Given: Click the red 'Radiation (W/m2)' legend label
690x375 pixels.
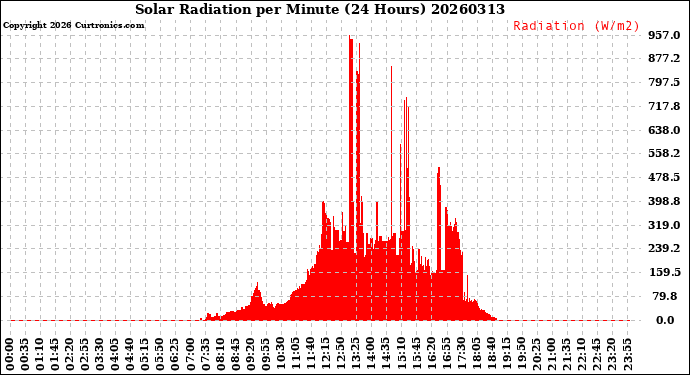Looking at the screenshot, I should pos(576,26).
